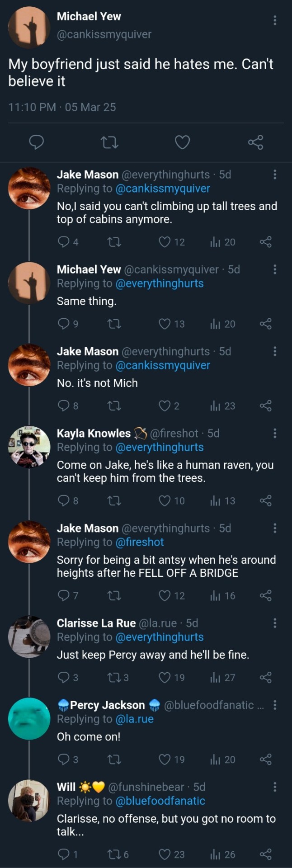The height and width of the screenshot is (868, 292).
Task: Share the main tweet by Michael Yew
Action: [x=255, y=142]
